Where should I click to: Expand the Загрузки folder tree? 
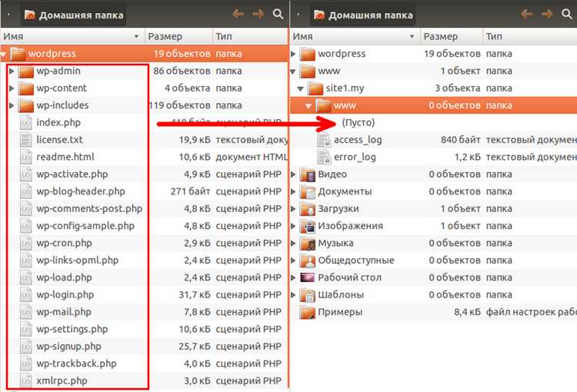point(293,208)
